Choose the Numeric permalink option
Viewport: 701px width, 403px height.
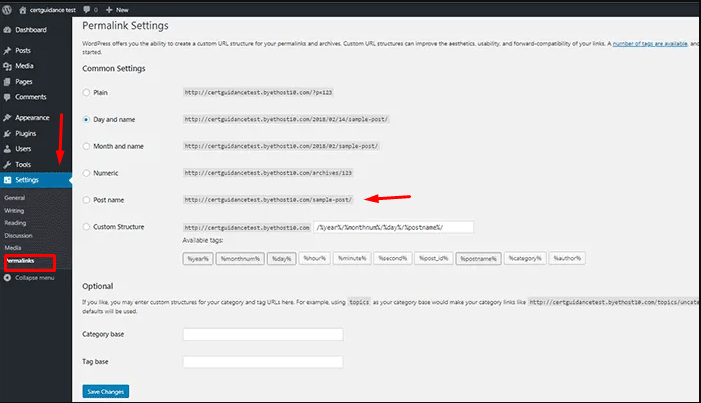tap(86, 173)
